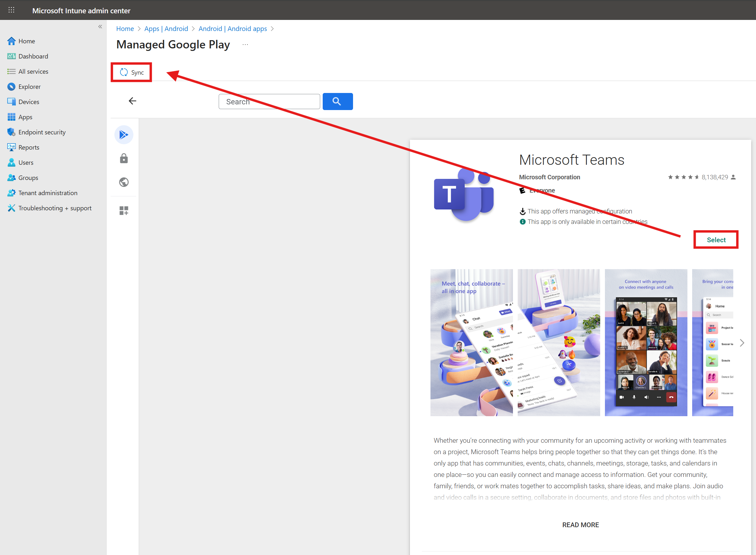Click the Home breadcrumb link
The image size is (756, 555).
coord(125,28)
